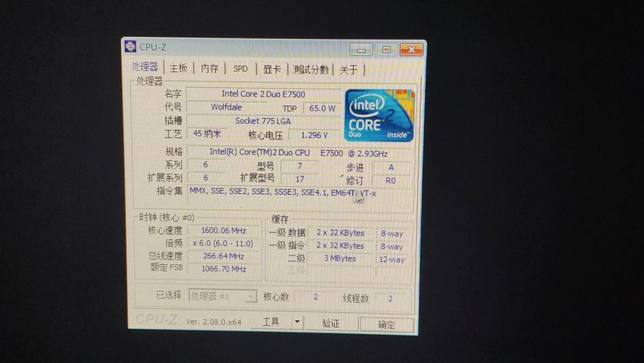Click the name field Intel Core 2 Duo E7500
644x363 pixels.
point(263,94)
